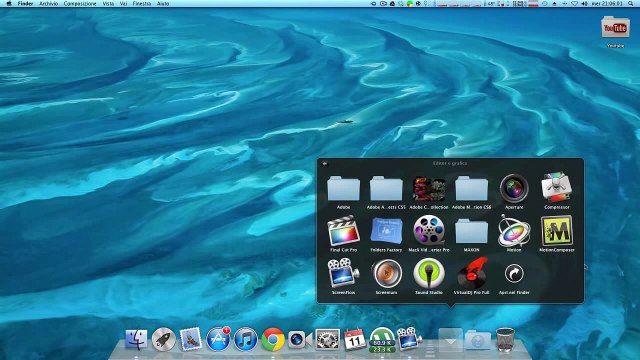The width and height of the screenshot is (640, 360).
Task: Open the Vai menu
Action: tap(123, 3)
